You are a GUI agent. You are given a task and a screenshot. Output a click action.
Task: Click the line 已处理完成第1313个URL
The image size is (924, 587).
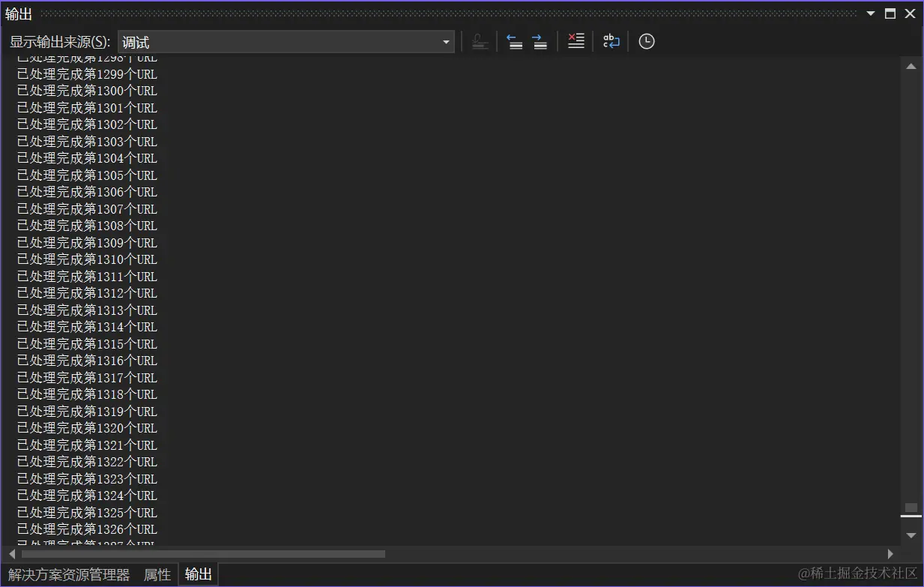[87, 310]
